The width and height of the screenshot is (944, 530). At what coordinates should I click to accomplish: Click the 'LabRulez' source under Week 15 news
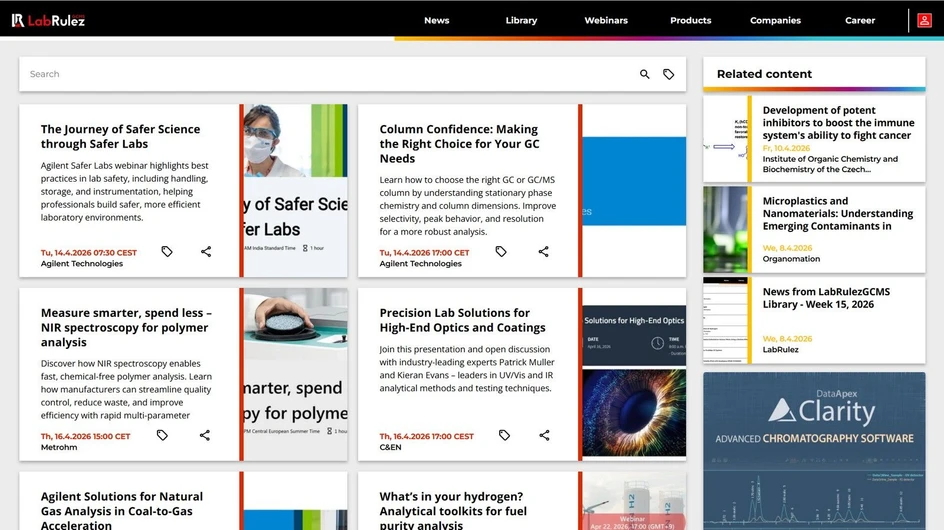click(780, 349)
